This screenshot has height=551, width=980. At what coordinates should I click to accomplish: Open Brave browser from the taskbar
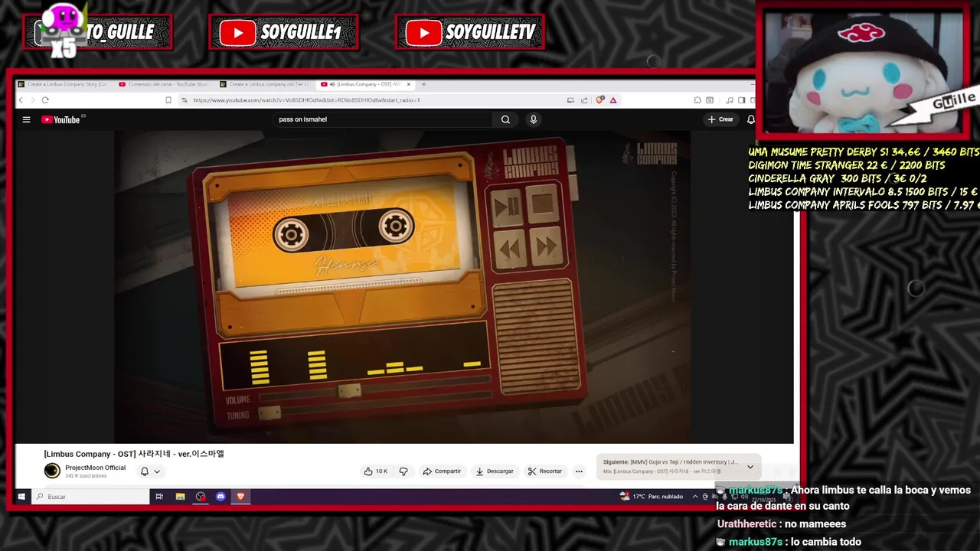pyautogui.click(x=240, y=497)
